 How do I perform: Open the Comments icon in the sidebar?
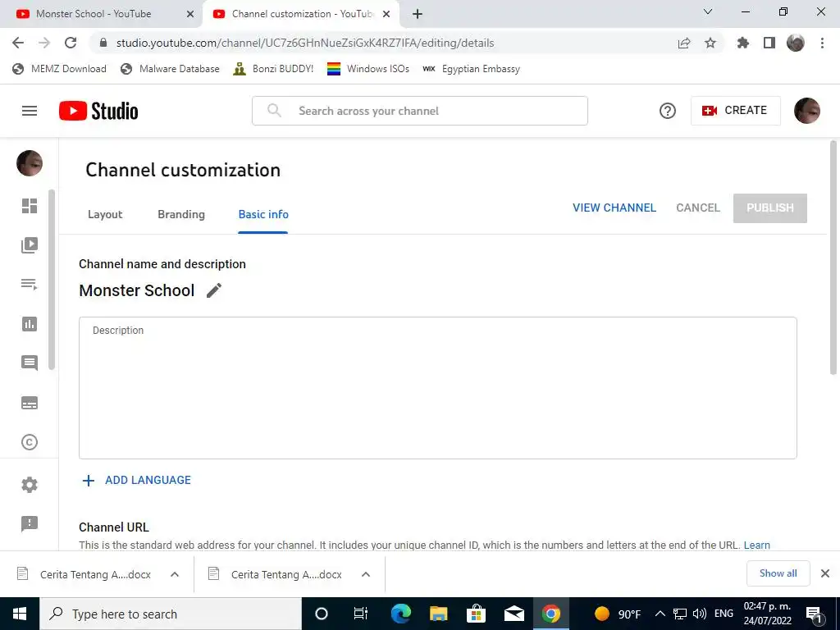coord(30,363)
